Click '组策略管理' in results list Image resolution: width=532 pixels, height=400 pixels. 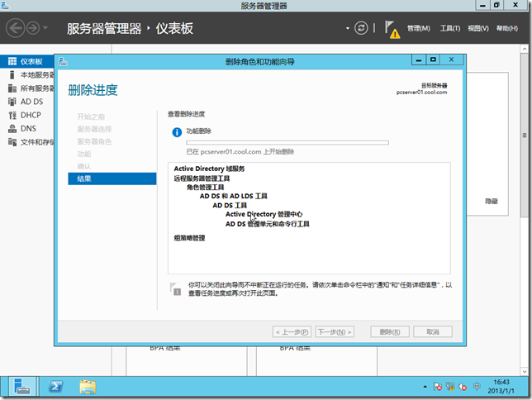(189, 238)
